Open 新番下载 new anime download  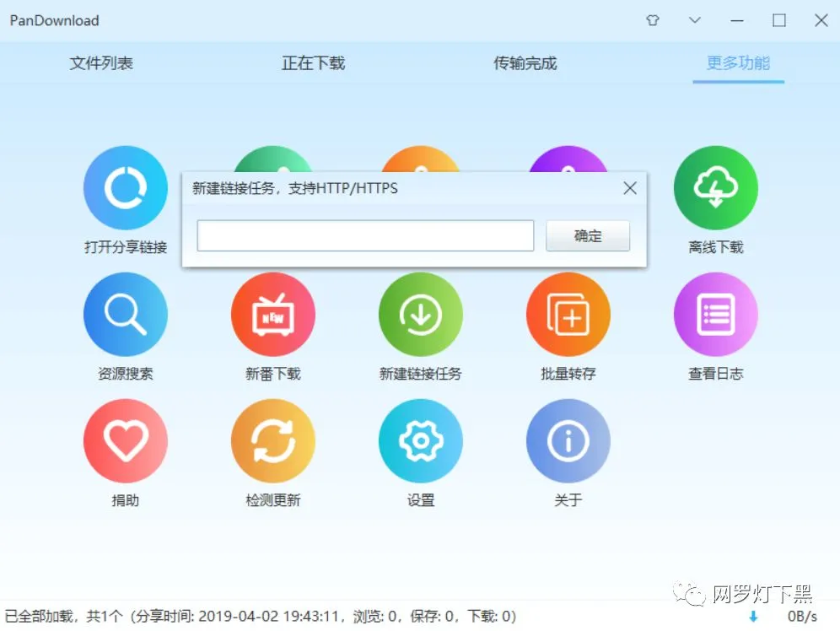273,315
